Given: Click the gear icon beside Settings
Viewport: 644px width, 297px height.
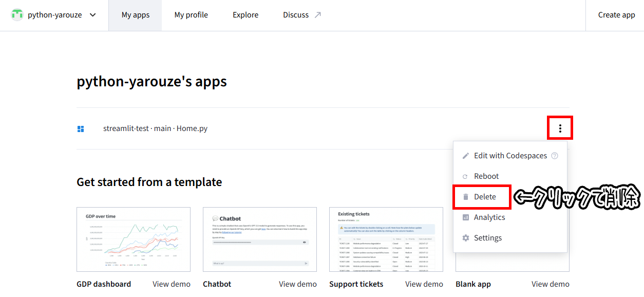Looking at the screenshot, I should pos(466,238).
